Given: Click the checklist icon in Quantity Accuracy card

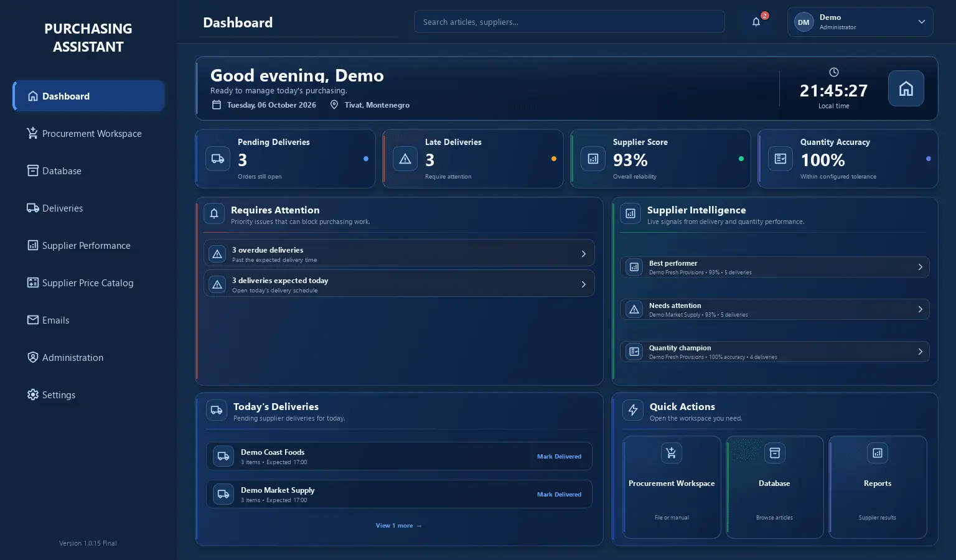Looking at the screenshot, I should (x=780, y=159).
